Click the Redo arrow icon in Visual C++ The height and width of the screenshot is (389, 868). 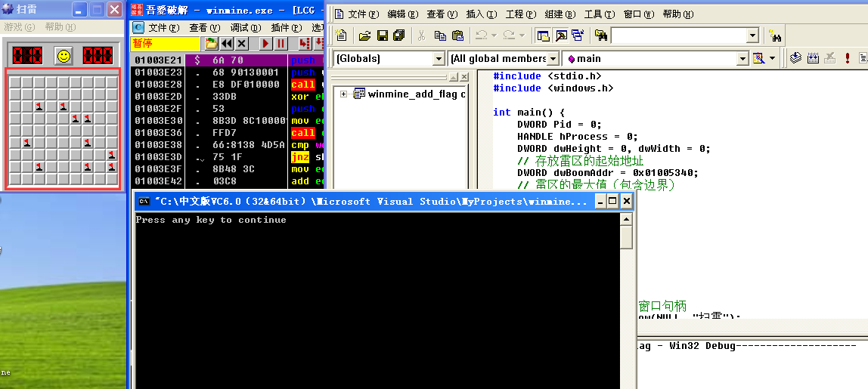(510, 36)
